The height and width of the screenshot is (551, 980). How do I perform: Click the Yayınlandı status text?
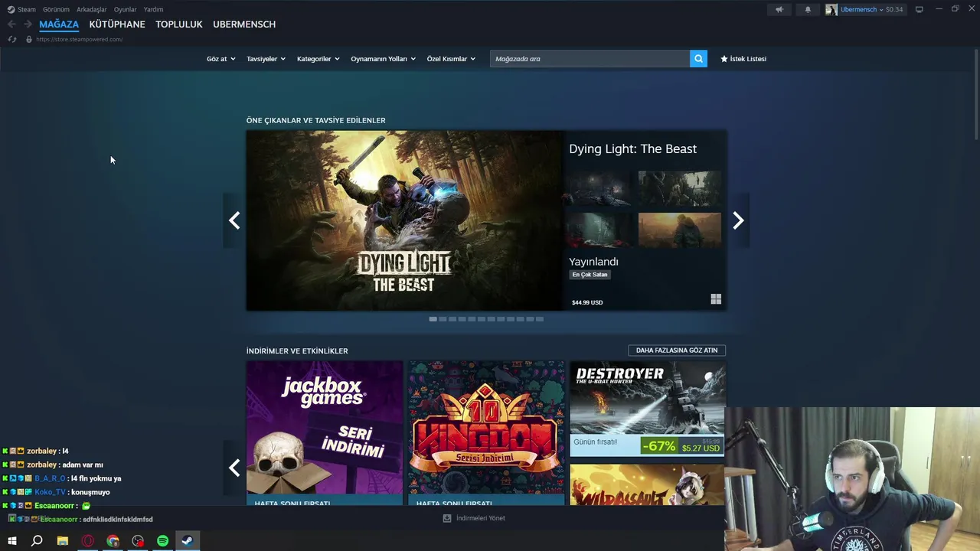593,262
